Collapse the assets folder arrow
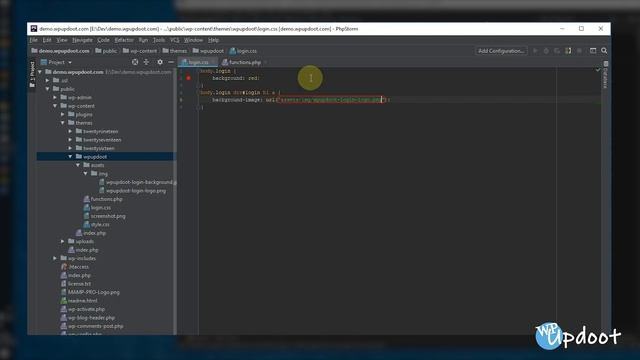640x360 pixels. [78, 165]
